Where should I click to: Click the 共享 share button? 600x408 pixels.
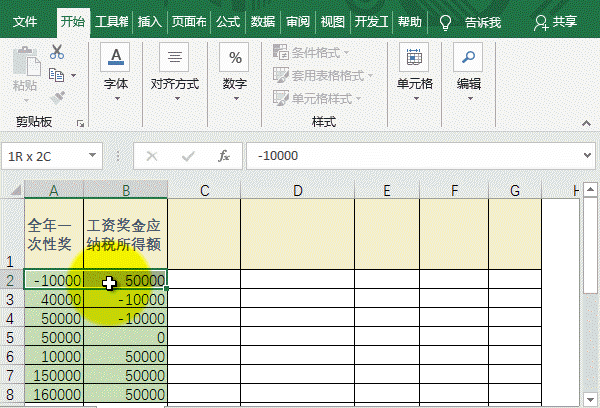click(556, 21)
